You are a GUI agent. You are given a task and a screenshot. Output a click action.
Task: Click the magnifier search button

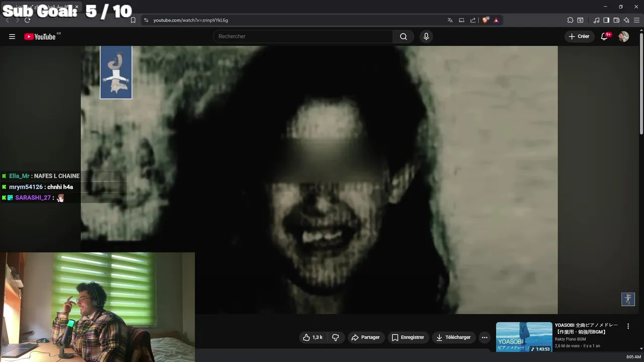404,36
